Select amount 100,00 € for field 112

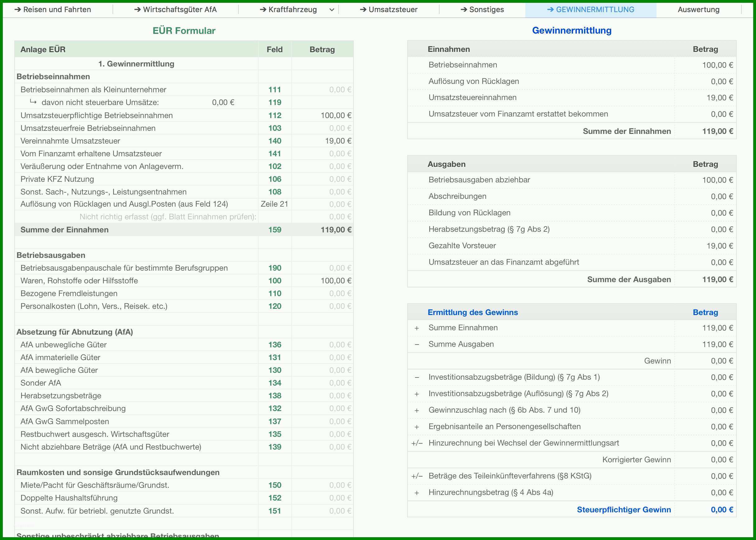pyautogui.click(x=336, y=115)
